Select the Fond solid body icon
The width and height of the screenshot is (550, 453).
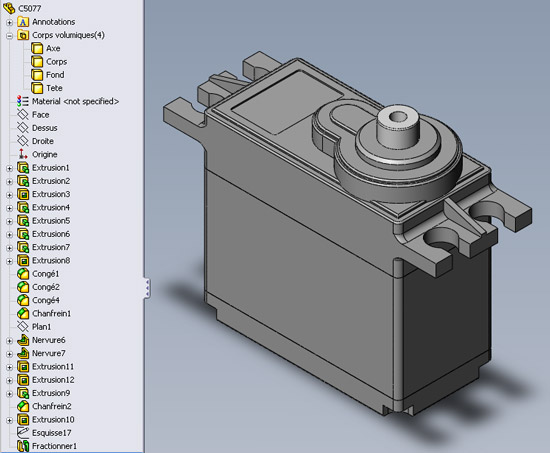pyautogui.click(x=37, y=75)
